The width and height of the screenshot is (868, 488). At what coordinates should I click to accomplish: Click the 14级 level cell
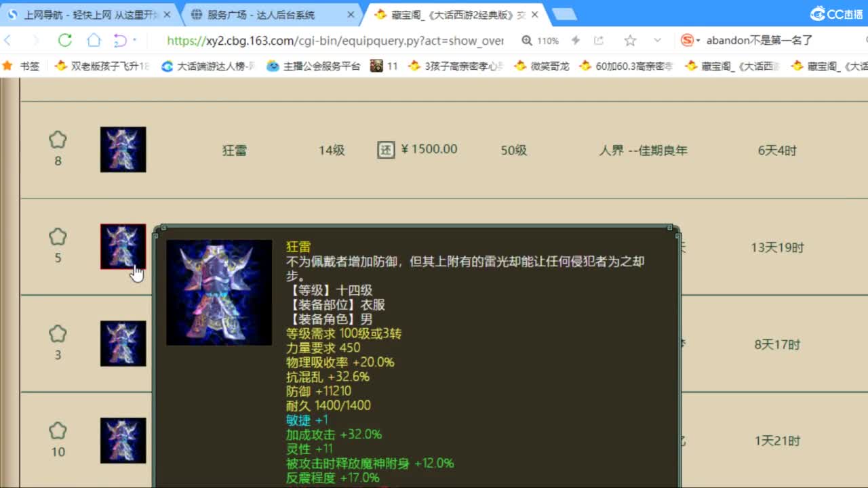tap(332, 150)
